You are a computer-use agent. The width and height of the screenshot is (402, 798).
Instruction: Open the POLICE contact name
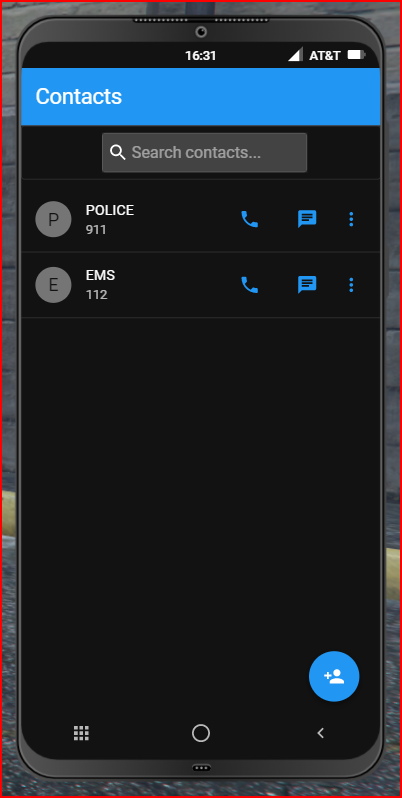click(110, 210)
